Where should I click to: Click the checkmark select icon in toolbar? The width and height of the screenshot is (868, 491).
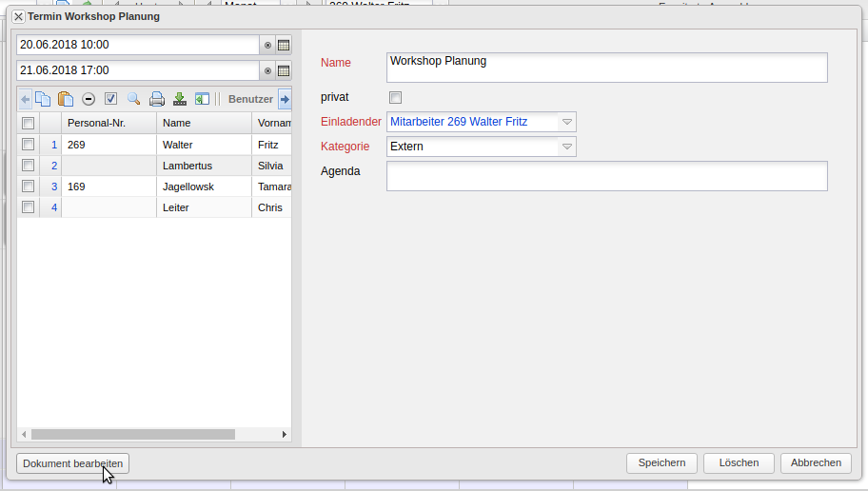tap(110, 99)
